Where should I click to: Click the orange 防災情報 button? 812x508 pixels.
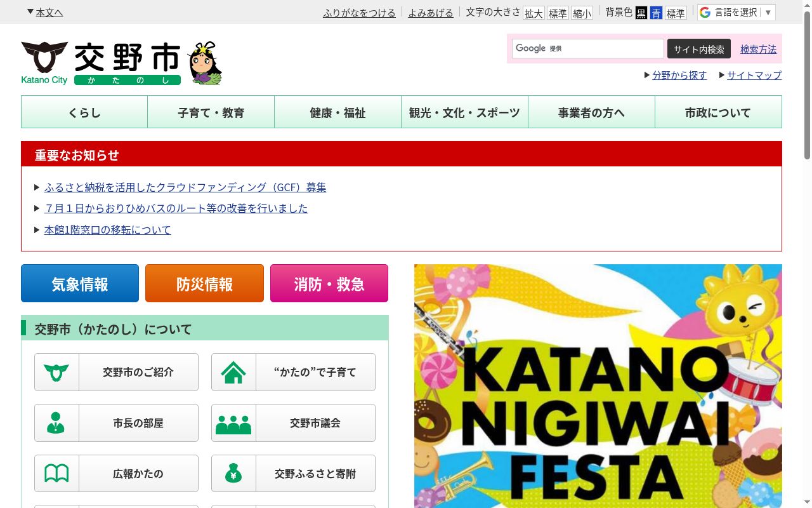tap(204, 283)
